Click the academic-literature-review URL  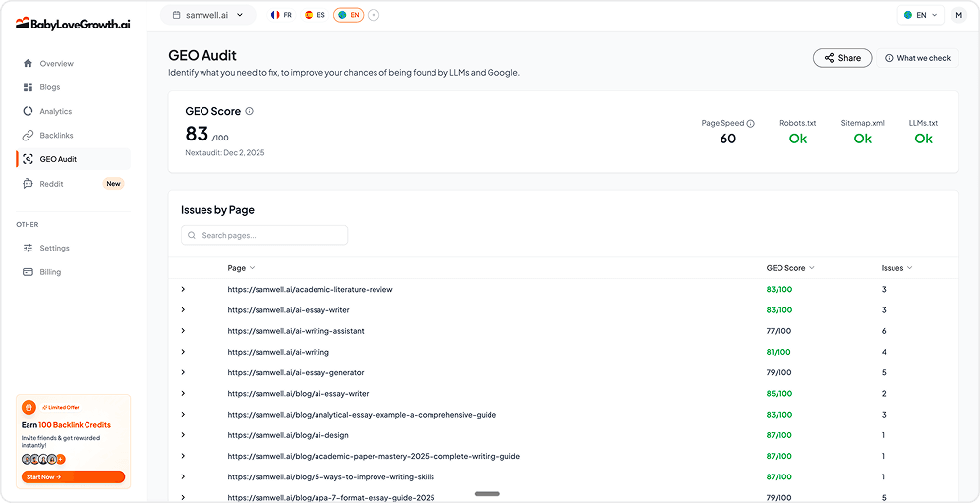tap(310, 289)
